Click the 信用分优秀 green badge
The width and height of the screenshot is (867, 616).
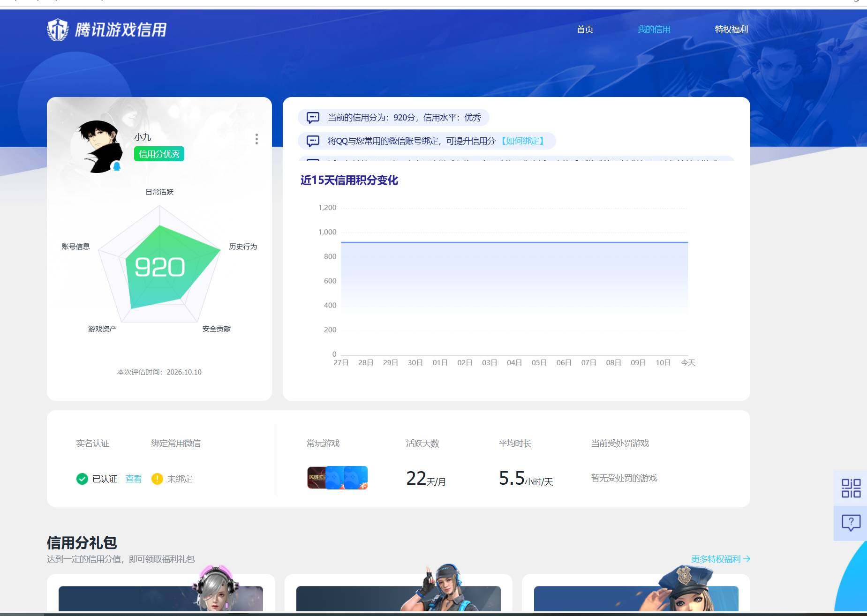click(x=159, y=154)
